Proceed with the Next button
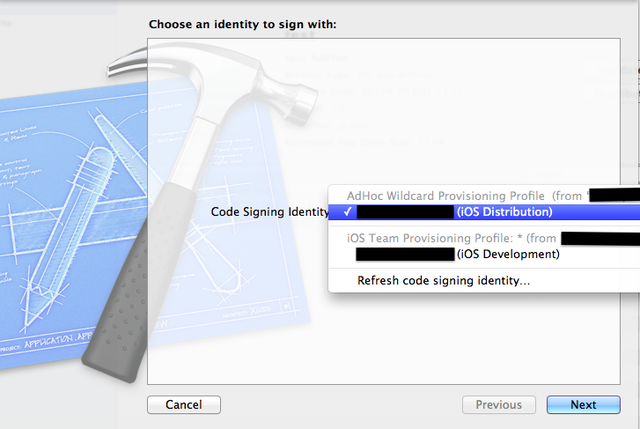This screenshot has height=429, width=640. click(x=583, y=405)
